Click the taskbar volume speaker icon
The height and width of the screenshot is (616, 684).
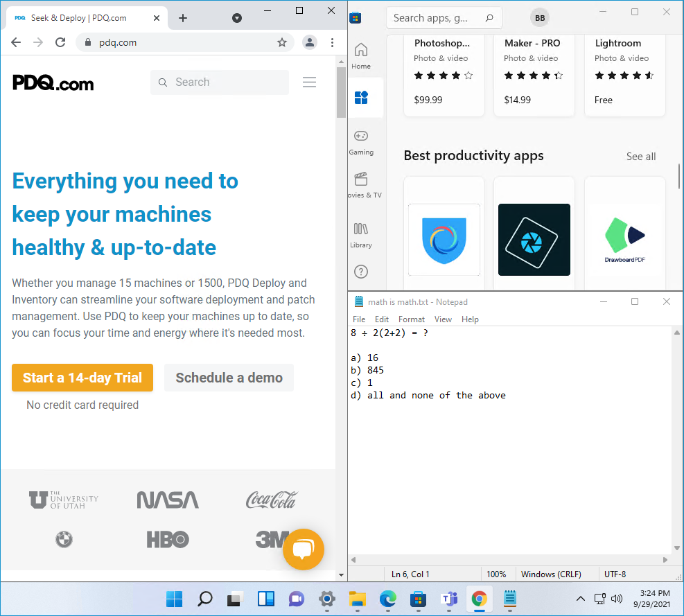(616, 599)
